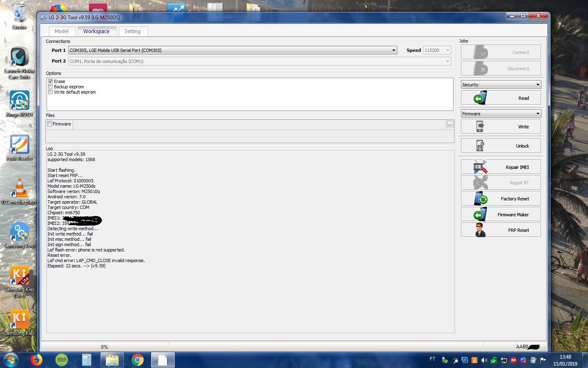
Task: Click the active LG tool taskbar button
Action: [x=163, y=360]
